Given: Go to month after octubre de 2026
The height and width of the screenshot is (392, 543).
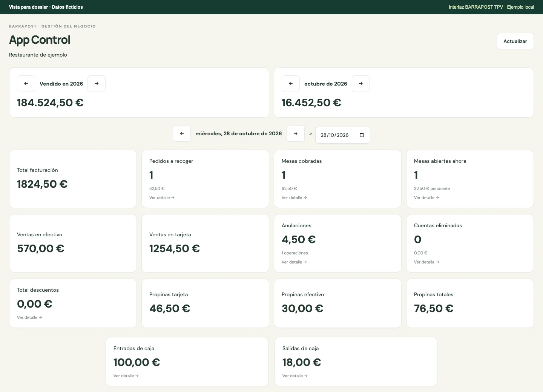Looking at the screenshot, I should coord(361,84).
